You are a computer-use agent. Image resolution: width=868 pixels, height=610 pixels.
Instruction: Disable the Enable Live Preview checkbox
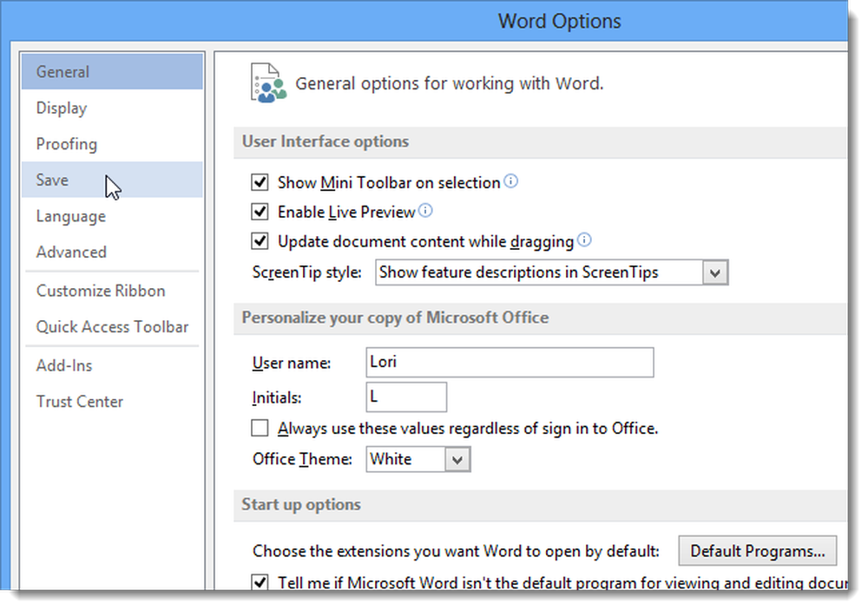pyautogui.click(x=260, y=212)
